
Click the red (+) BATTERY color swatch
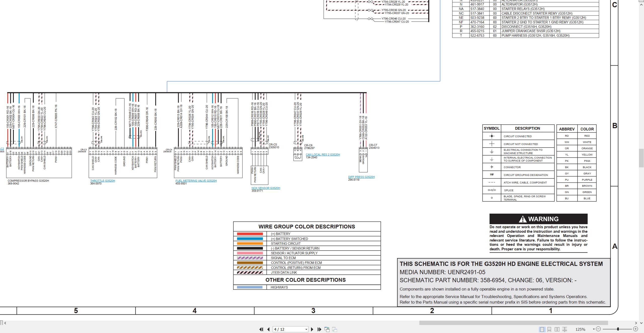[250, 234]
